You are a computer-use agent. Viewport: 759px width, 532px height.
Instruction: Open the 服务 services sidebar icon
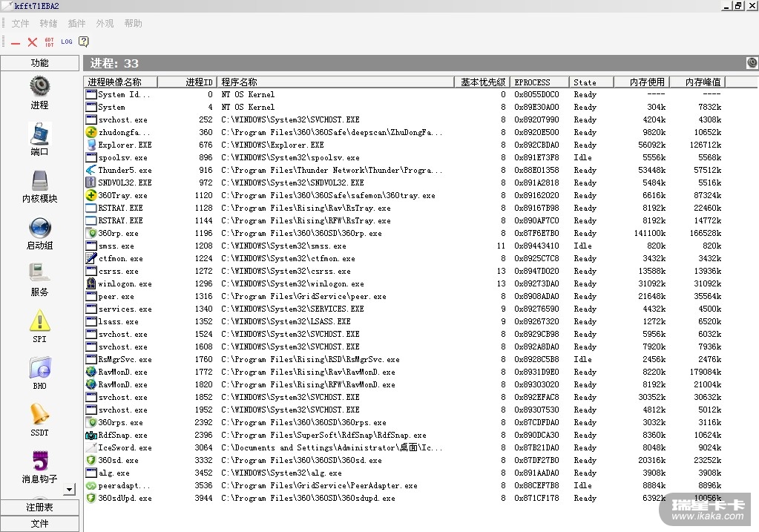(x=39, y=274)
